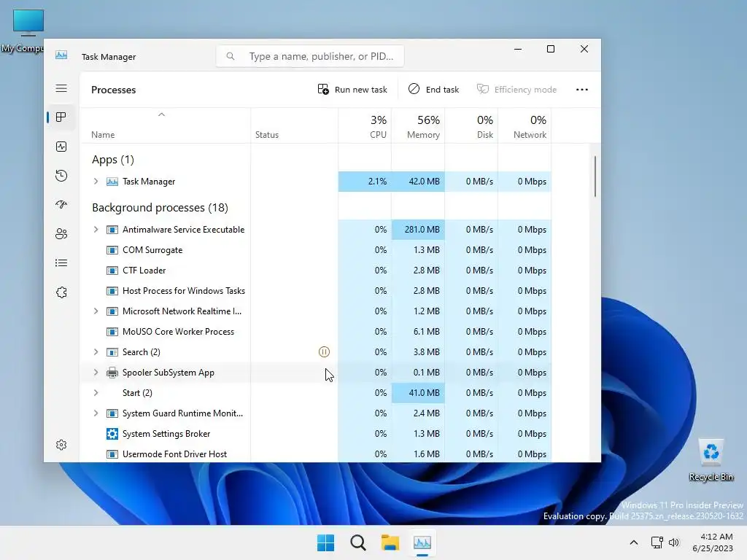Expand Microsoft Network Realtime row
The height and width of the screenshot is (560, 747).
click(96, 311)
